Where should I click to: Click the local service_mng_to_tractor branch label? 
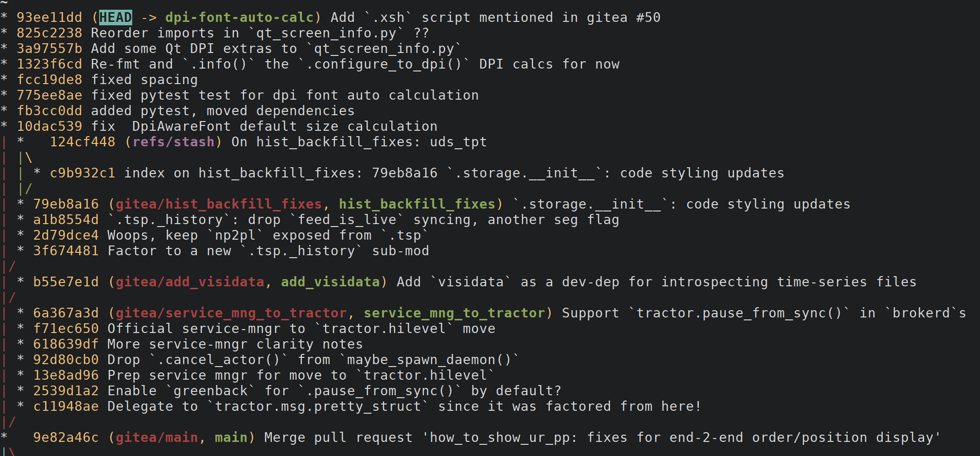pos(455,313)
